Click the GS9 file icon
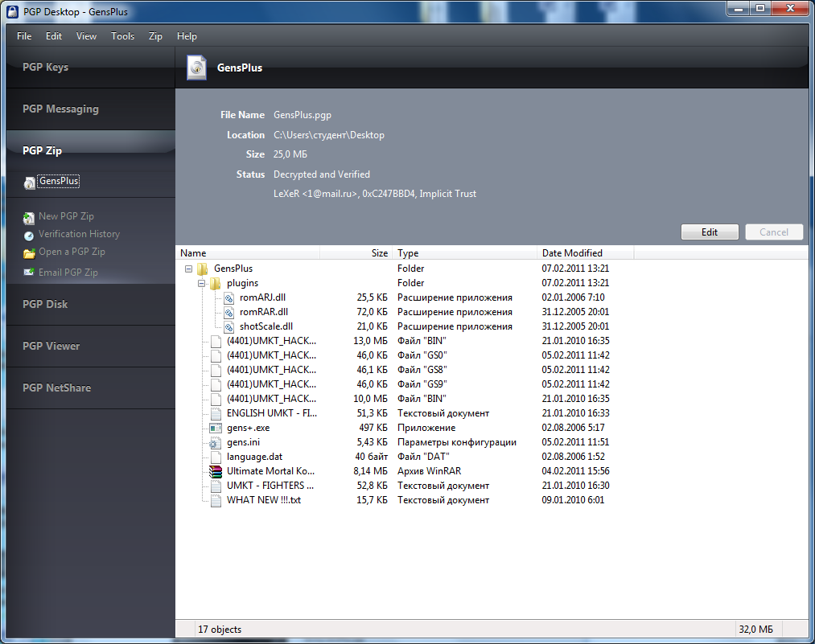 [216, 384]
